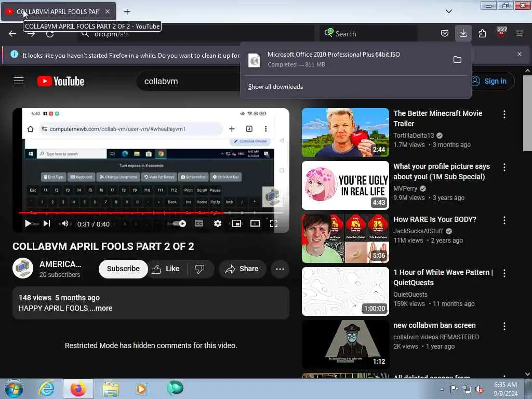Like the video
The height and width of the screenshot is (399, 532).
(x=165, y=269)
